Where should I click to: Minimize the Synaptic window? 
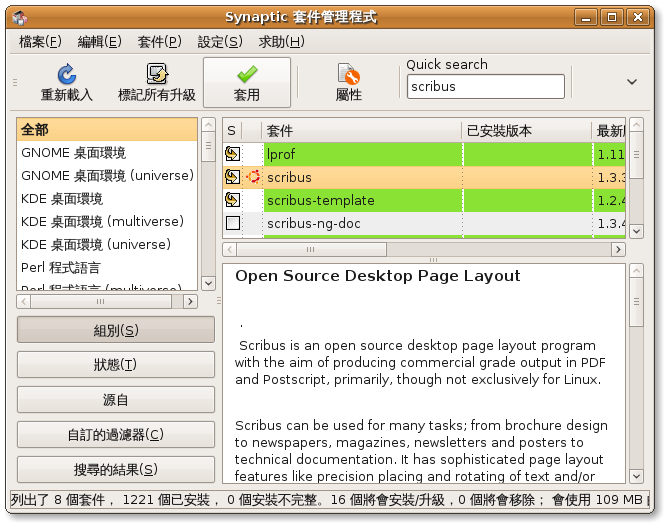pos(586,18)
